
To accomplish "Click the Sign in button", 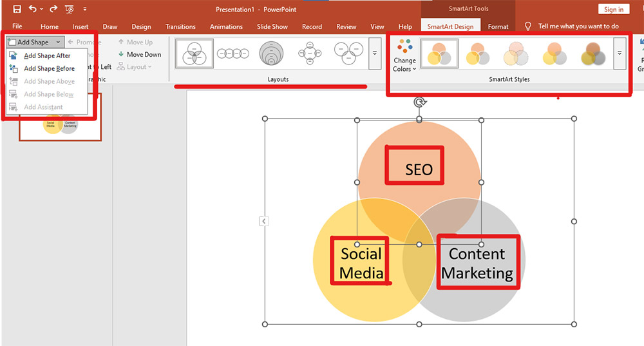I will [x=614, y=10].
